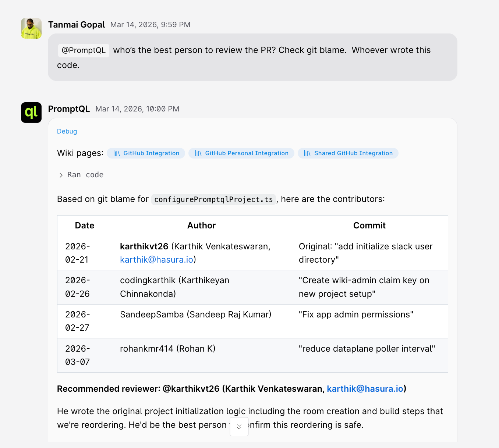Click configurePromptqlProject.ts inline code

click(x=213, y=199)
